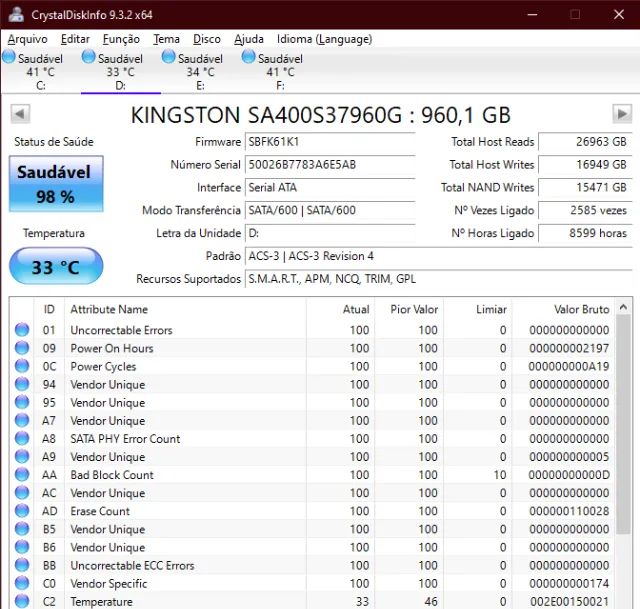
Task: Click the Pior Valor column header
Action: pyautogui.click(x=409, y=309)
